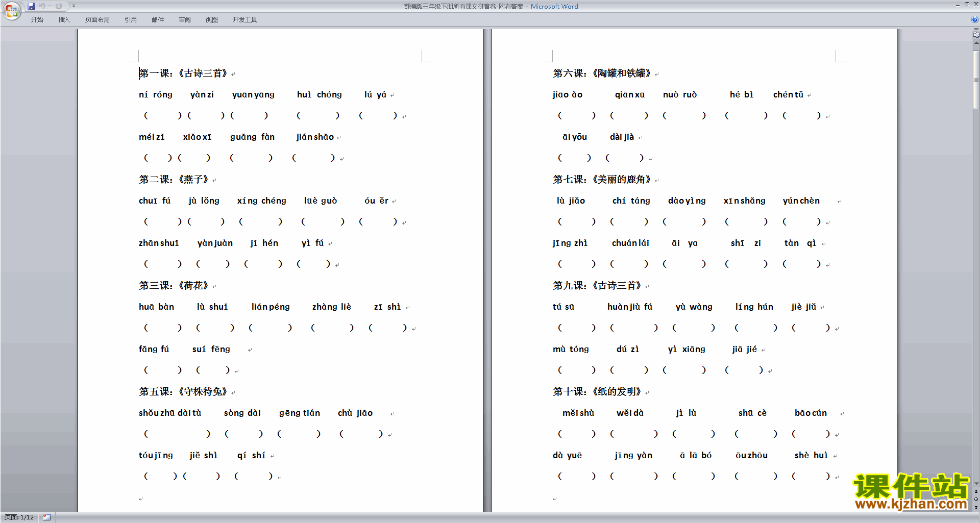Screen dimensions: 980x523
Task: Click the pinyin word huān jiù fú
Action: pyautogui.click(x=630, y=307)
